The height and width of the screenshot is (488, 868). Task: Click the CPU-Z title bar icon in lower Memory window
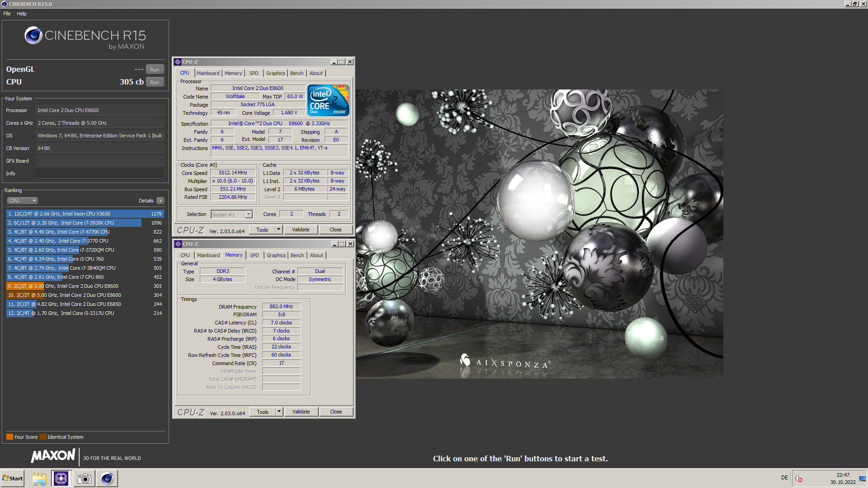(x=178, y=244)
